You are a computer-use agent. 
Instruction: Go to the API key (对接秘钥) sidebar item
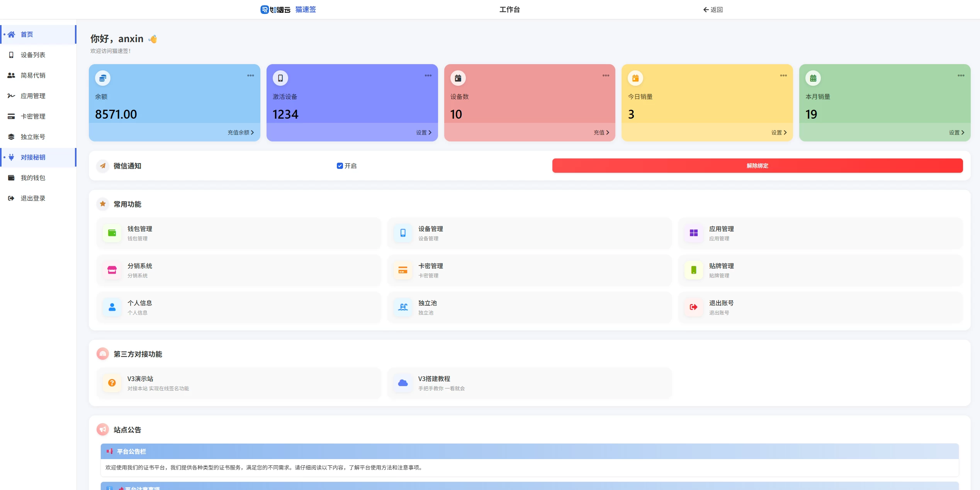pos(33,157)
